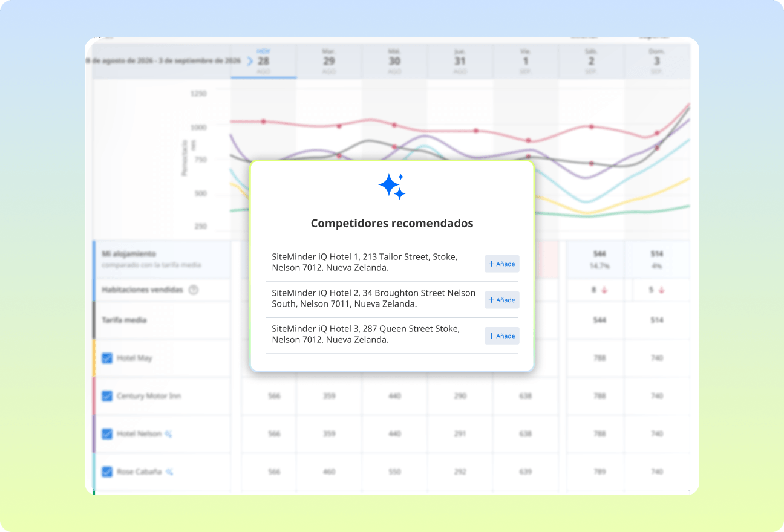784x532 pixels.
Task: Expand the date range chevron arrow
Action: 250,61
